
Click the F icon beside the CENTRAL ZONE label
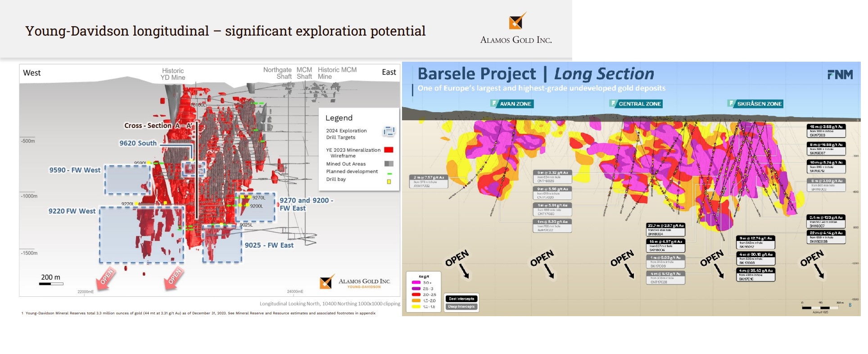(613, 104)
